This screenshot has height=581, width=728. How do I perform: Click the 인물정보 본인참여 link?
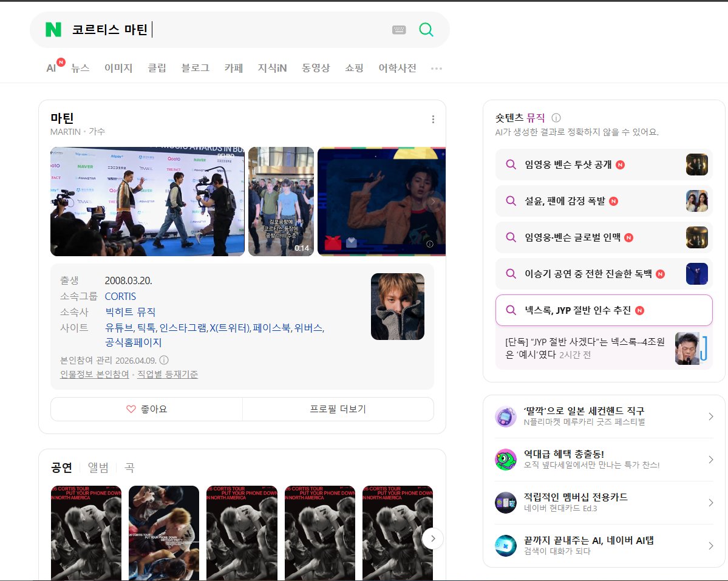(95, 375)
